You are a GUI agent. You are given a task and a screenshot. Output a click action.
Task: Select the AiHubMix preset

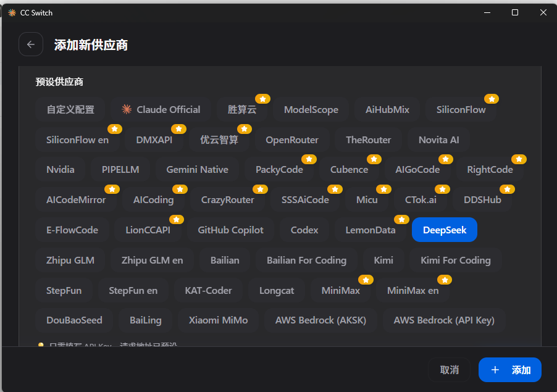[387, 109]
